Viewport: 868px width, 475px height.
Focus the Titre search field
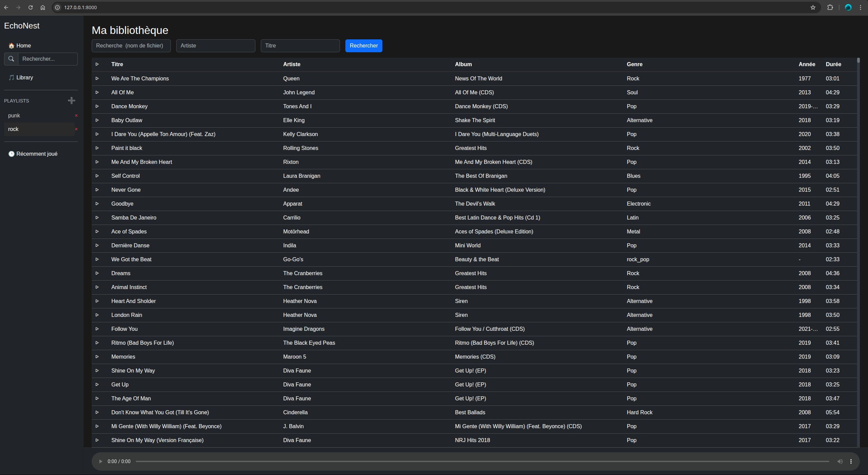[300, 46]
